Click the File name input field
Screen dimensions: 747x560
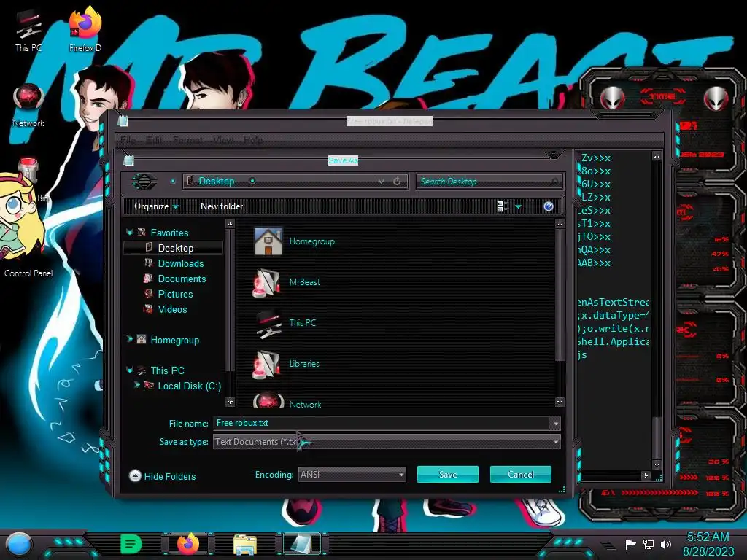382,424
